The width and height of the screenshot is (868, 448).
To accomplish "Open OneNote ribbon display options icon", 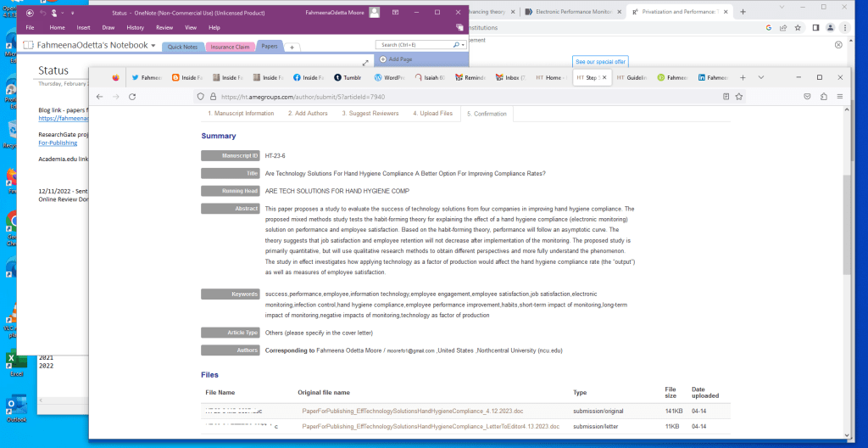I will tap(395, 12).
